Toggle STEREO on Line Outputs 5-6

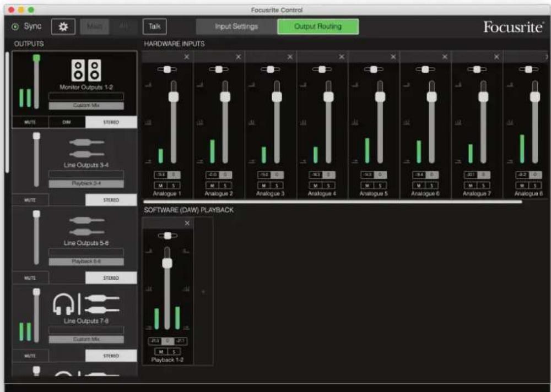pyautogui.click(x=111, y=278)
